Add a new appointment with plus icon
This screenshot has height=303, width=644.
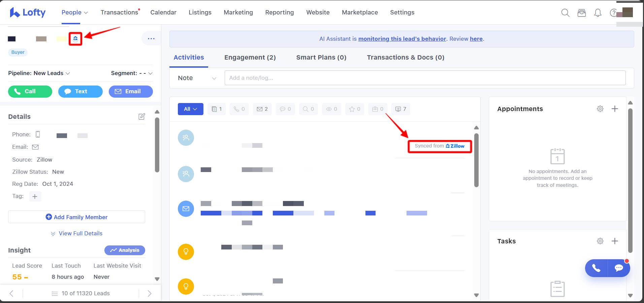tap(615, 109)
